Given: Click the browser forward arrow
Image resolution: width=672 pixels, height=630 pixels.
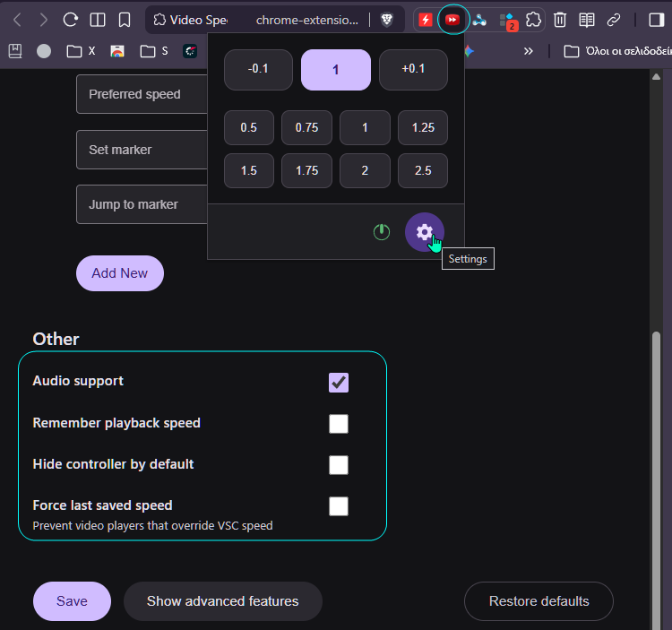Looking at the screenshot, I should click(x=43, y=20).
